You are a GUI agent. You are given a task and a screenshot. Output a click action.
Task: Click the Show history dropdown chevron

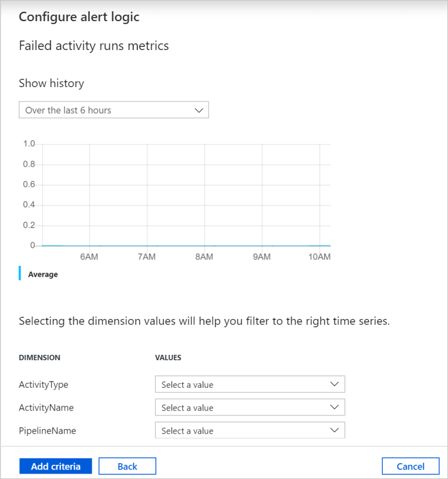coord(199,109)
